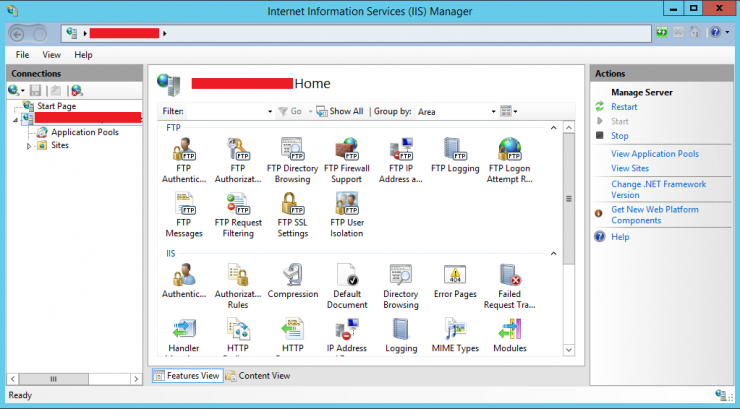This screenshot has width=740, height=409.
Task: Open FTP IP Address restrictions icon
Action: [x=401, y=160]
